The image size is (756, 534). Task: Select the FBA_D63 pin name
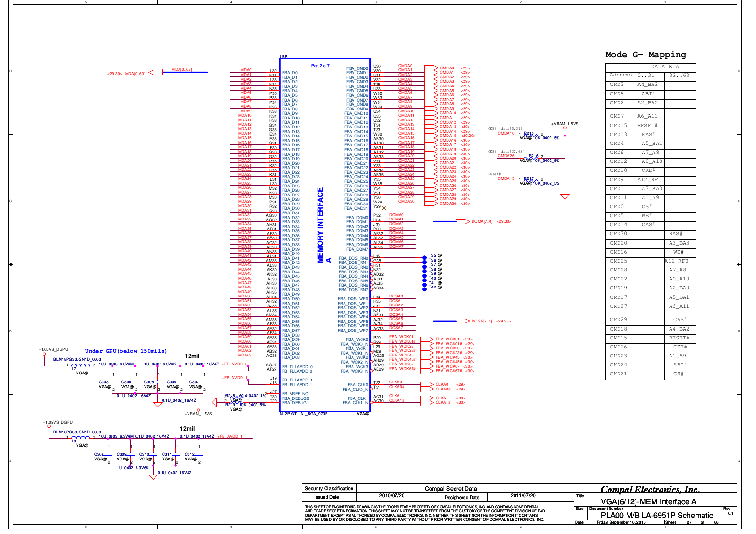coord(291,357)
